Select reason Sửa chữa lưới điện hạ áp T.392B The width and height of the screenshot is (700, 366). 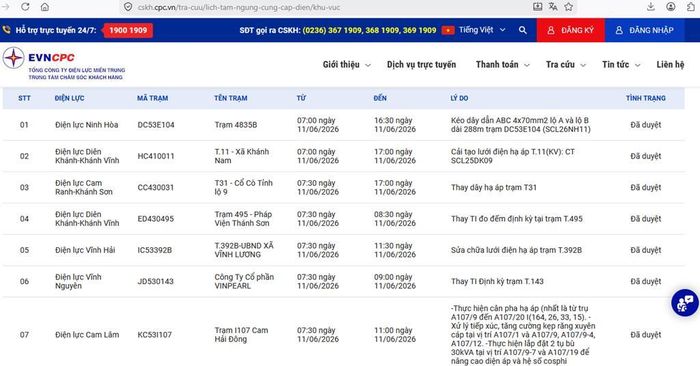(x=517, y=250)
